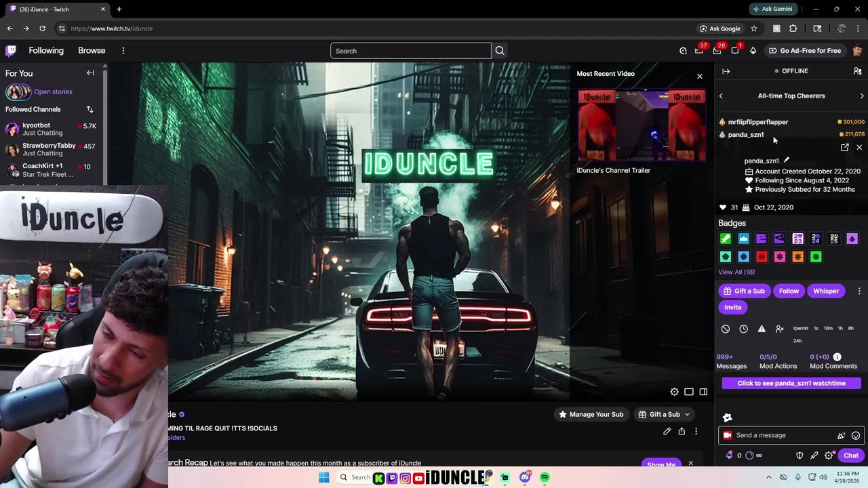Open chat community users icon
Viewport: 868px width, 488px height.
(x=857, y=71)
